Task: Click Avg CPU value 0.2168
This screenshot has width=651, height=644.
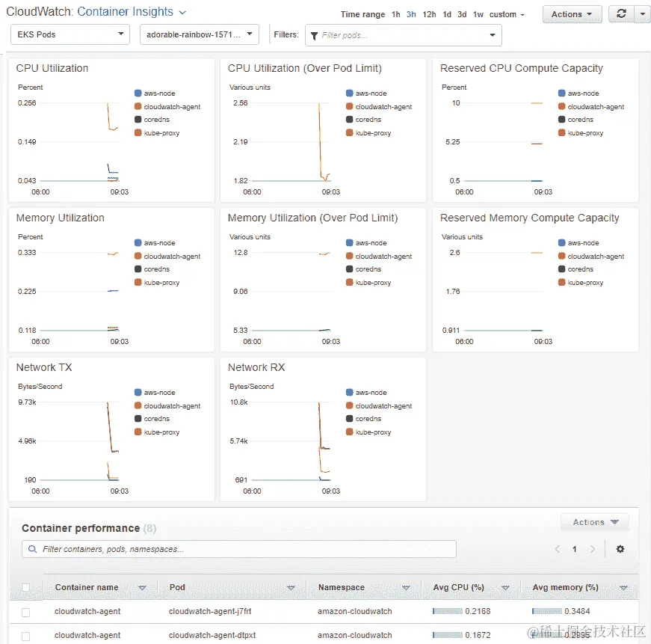Action: pyautogui.click(x=478, y=611)
